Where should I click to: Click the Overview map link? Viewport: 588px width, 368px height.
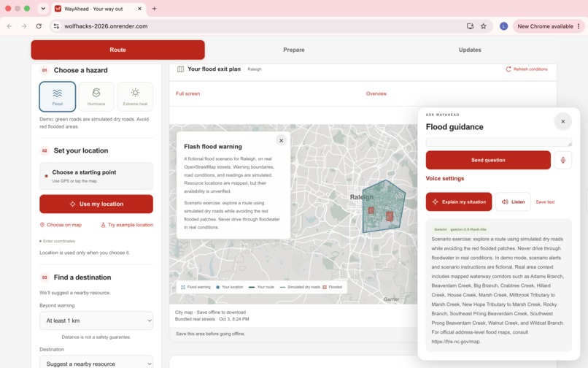coord(376,93)
